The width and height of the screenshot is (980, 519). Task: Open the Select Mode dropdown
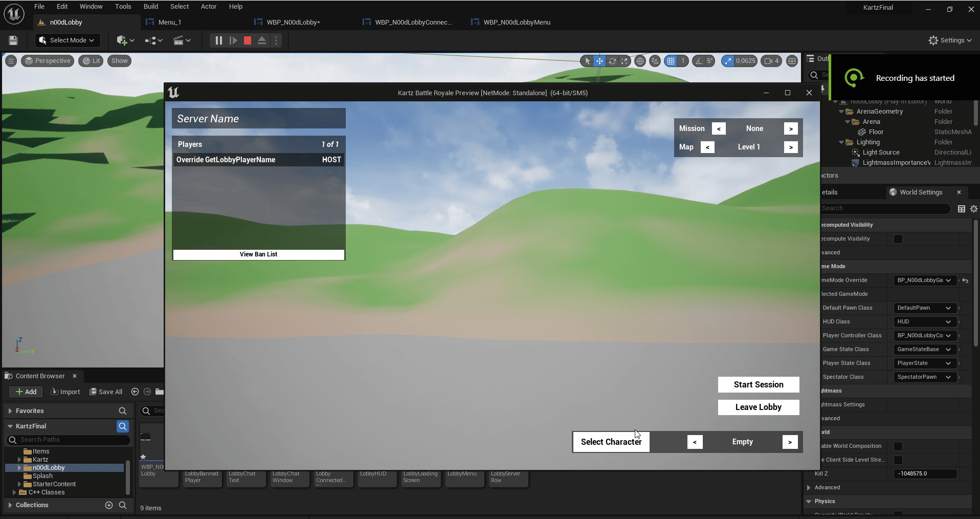pyautogui.click(x=67, y=40)
